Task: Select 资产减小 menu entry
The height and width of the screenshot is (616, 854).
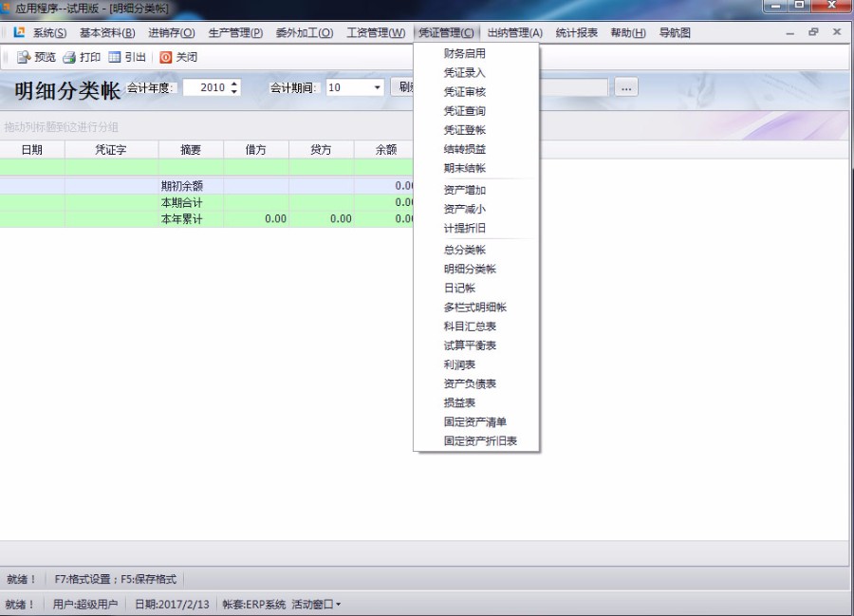Action: [x=476, y=209]
